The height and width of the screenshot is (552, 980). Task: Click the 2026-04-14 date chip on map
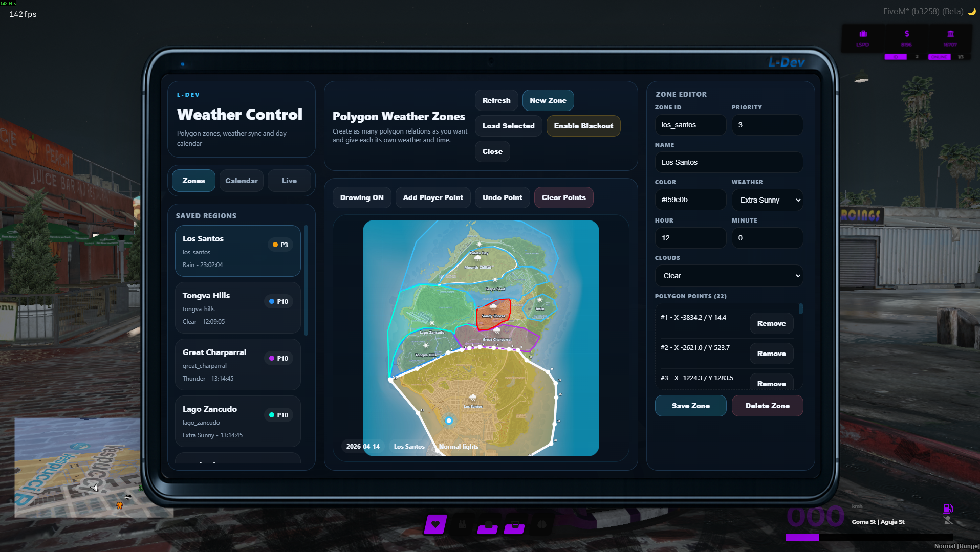363,447
